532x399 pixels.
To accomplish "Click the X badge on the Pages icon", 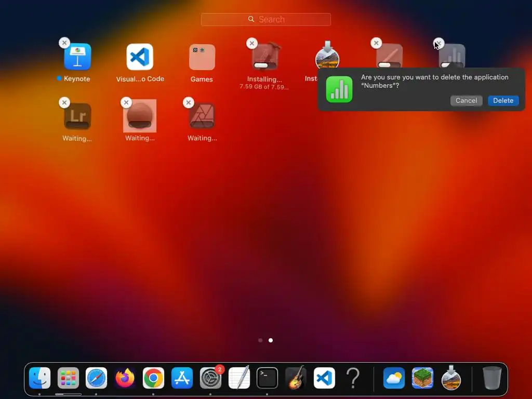I will click(376, 43).
